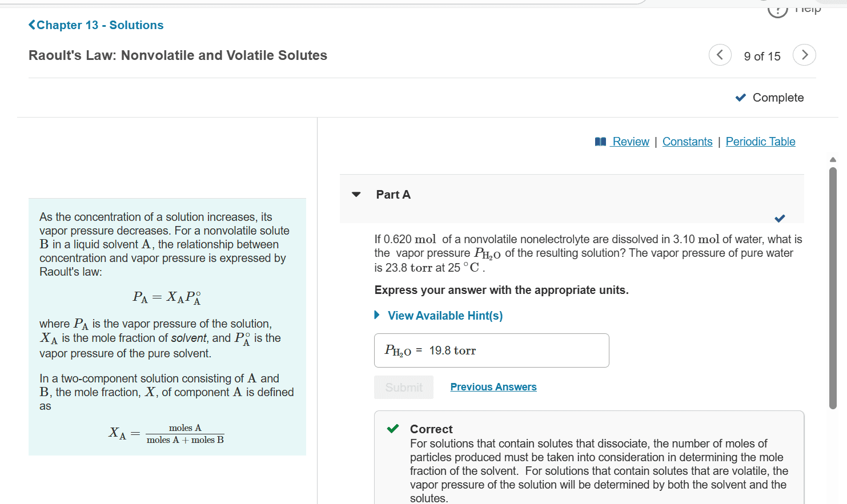847x504 pixels.
Task: Click the Help question mark icon
Action: [x=777, y=10]
